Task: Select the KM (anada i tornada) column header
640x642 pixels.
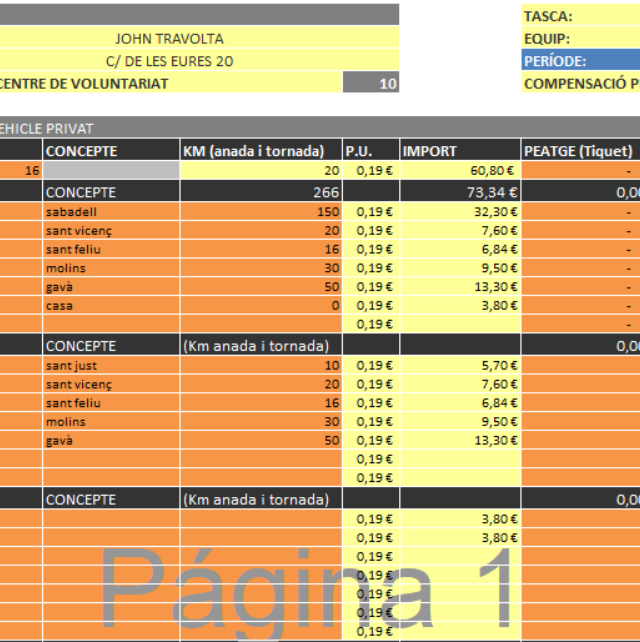Action: click(x=261, y=151)
